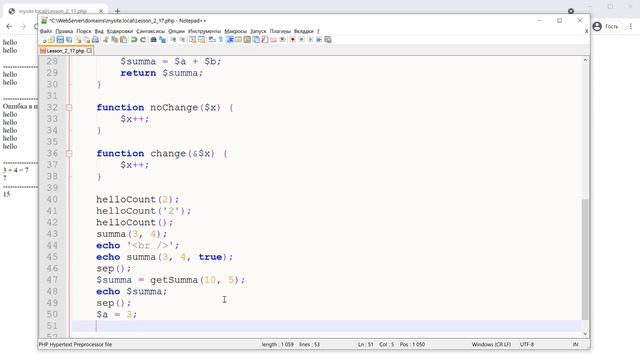Open the Вкладки menu
Viewport: 640px width, 360px height.
(x=304, y=31)
